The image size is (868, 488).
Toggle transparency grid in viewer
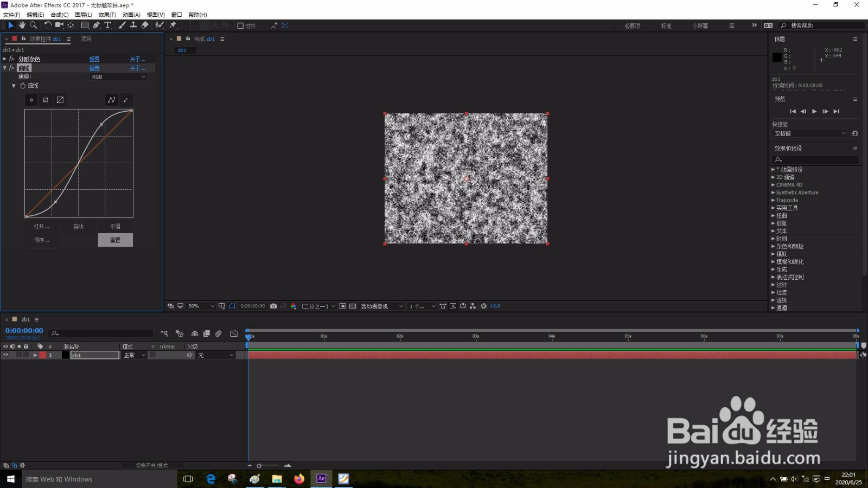(x=353, y=306)
